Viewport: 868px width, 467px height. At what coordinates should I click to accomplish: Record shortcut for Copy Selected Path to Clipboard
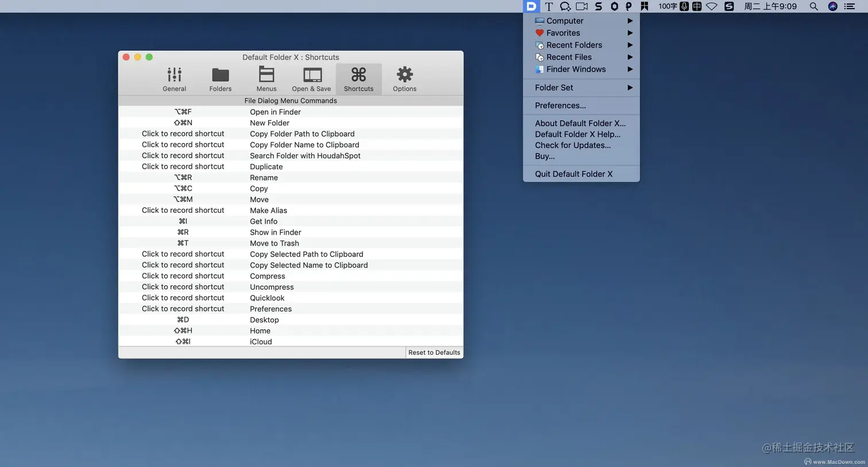[x=183, y=254]
